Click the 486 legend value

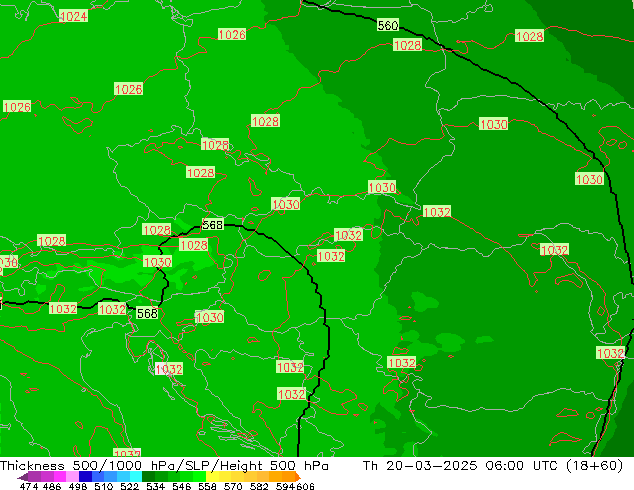[x=52, y=486]
